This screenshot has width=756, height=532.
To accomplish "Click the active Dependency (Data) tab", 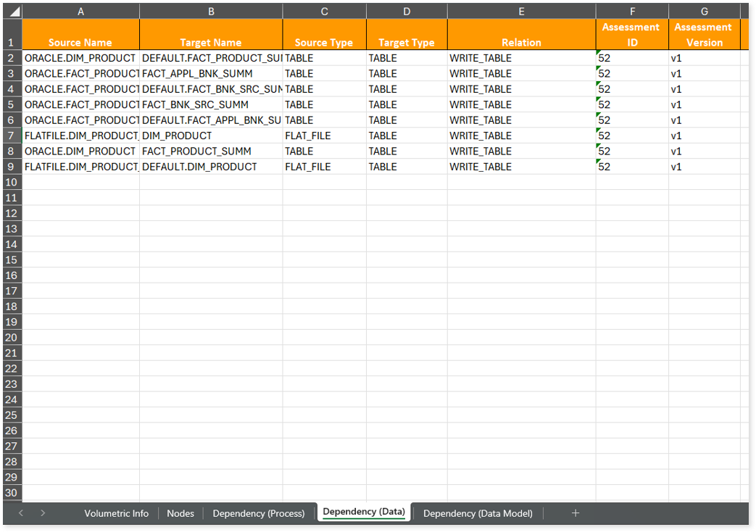I will [363, 512].
